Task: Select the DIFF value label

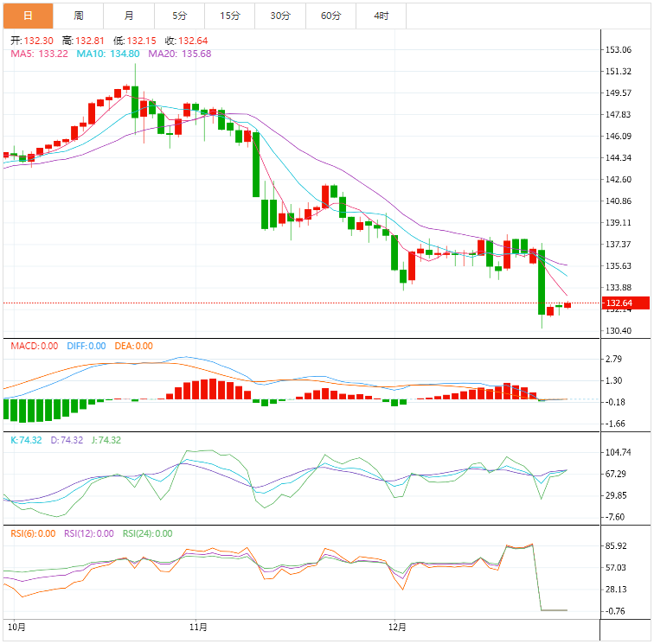Action: coord(86,346)
